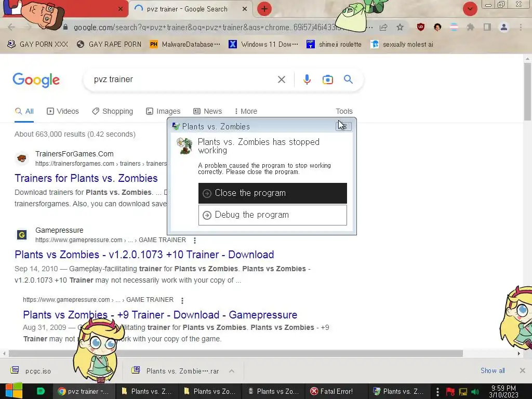Close the downloads bar
Image resolution: width=532 pixels, height=399 pixels.
coord(523,370)
